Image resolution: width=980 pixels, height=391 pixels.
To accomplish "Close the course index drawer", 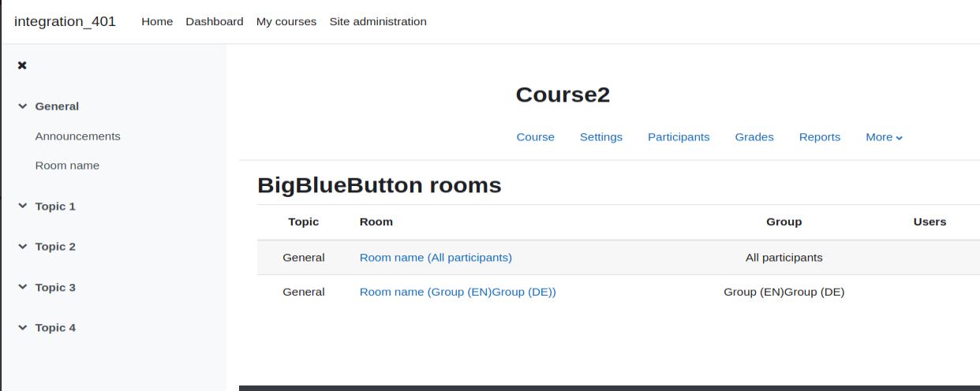I will (22, 65).
